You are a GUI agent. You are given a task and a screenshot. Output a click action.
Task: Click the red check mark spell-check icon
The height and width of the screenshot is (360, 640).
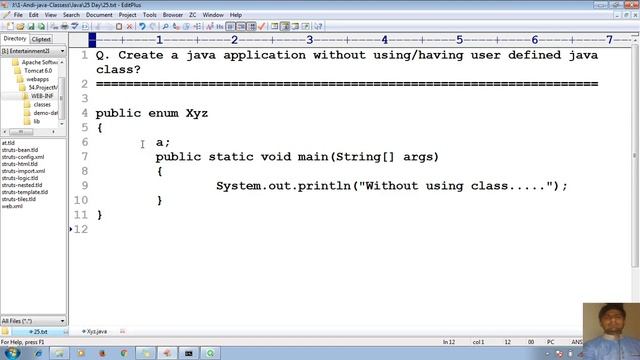(x=262, y=27)
